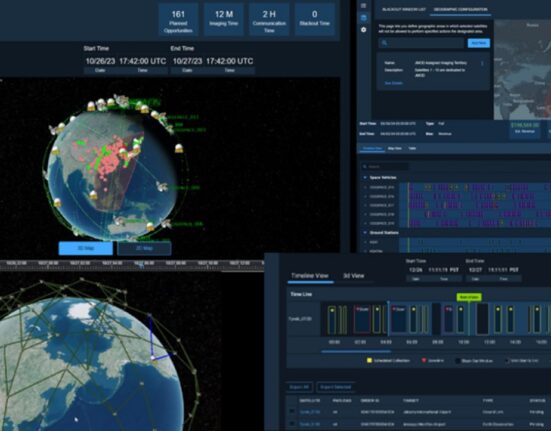Click the Add New button
Screen dimensions: 551x431
(x=479, y=43)
